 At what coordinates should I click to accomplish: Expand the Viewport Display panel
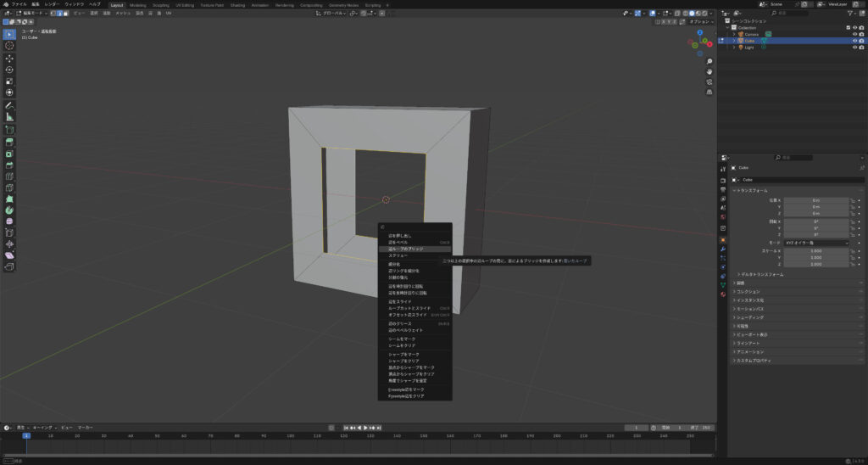pyautogui.click(x=751, y=335)
